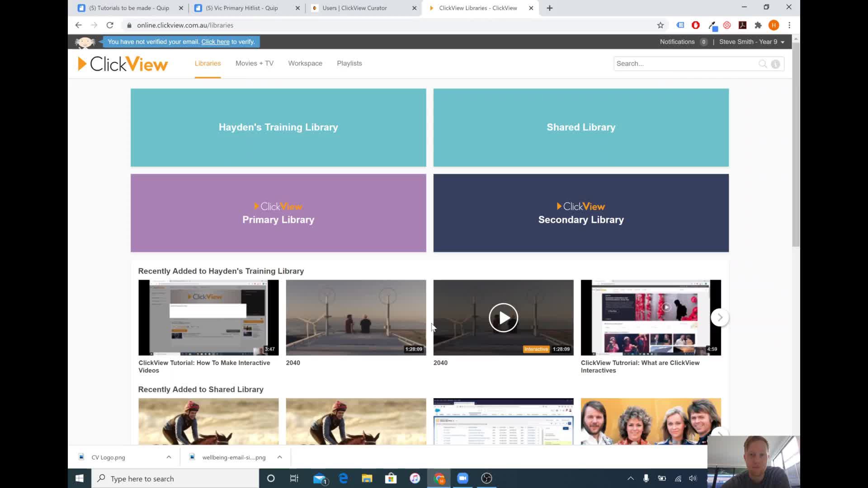
Task: Open What are ClickView Interactives title
Action: [x=640, y=366]
